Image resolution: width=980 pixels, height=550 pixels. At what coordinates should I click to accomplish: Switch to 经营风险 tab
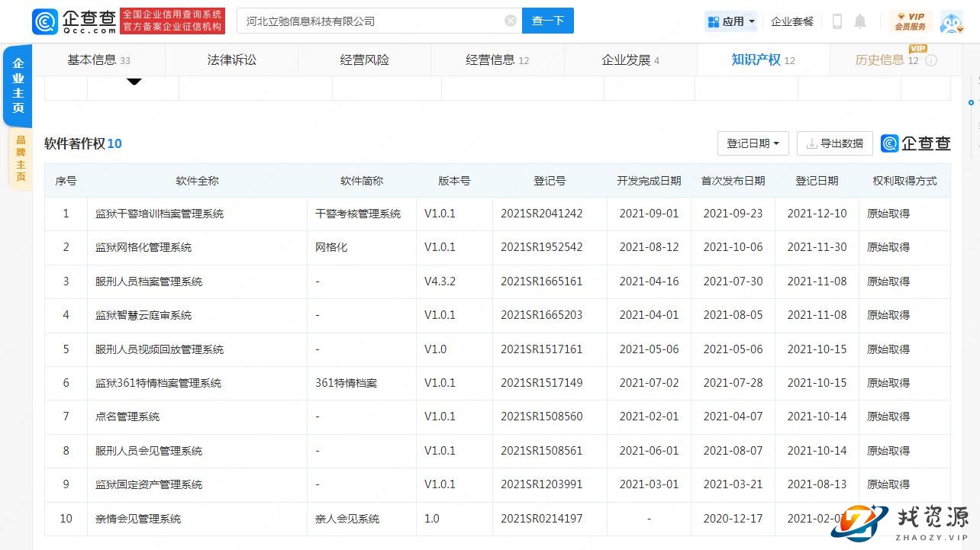(x=364, y=60)
